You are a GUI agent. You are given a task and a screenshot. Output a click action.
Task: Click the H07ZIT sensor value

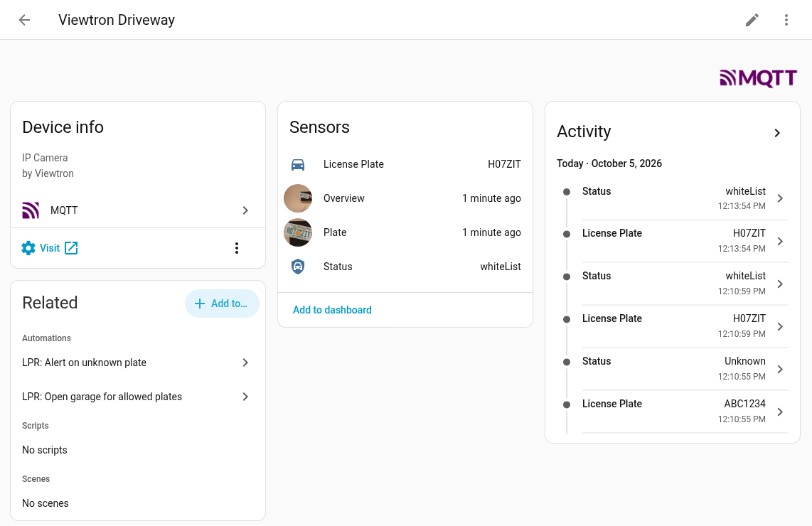[504, 164]
